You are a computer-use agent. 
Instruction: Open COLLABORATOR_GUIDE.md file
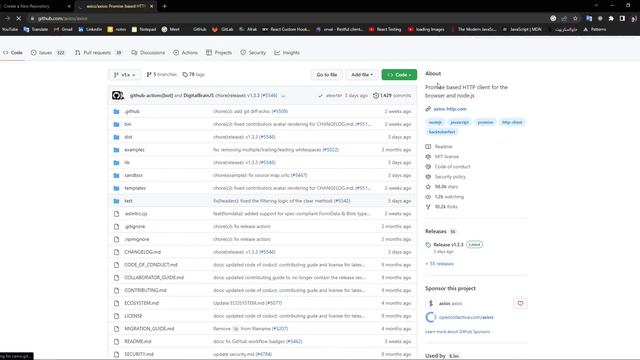coord(154,278)
